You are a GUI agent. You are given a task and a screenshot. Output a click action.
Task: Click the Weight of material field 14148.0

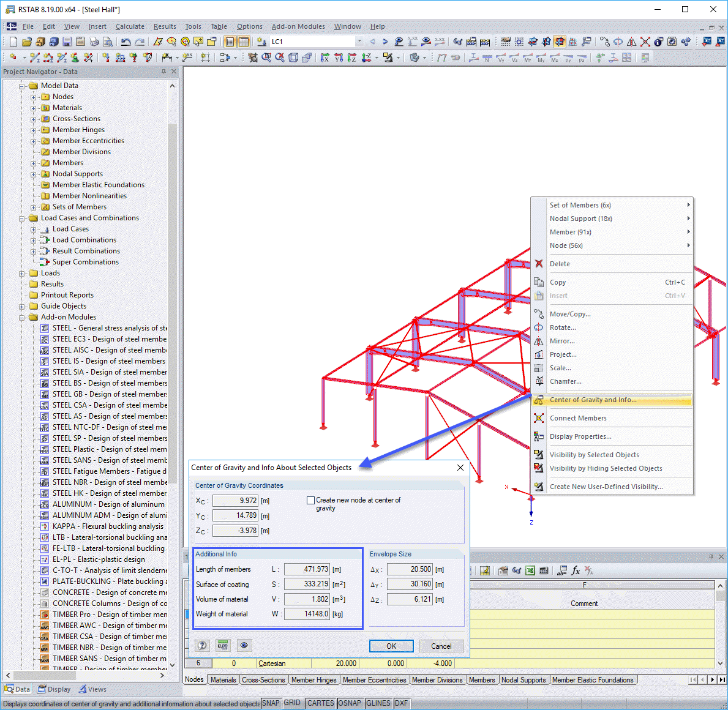coord(307,614)
